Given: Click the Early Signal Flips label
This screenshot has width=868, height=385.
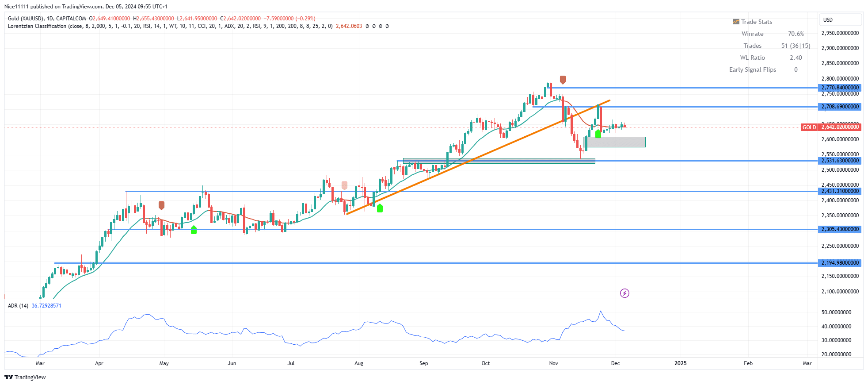Looking at the screenshot, I should (x=753, y=69).
